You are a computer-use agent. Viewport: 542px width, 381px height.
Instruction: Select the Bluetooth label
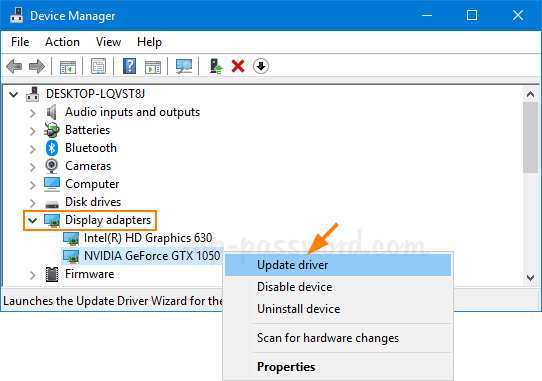(x=91, y=148)
